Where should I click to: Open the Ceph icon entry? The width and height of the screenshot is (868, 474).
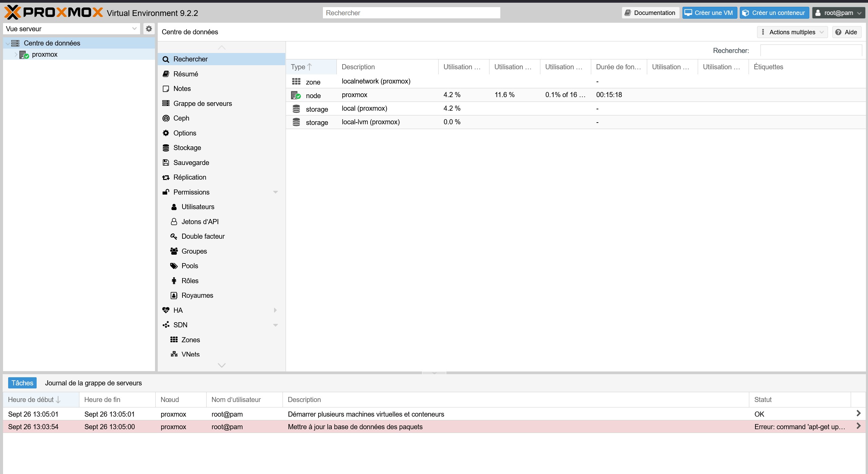tap(221, 118)
